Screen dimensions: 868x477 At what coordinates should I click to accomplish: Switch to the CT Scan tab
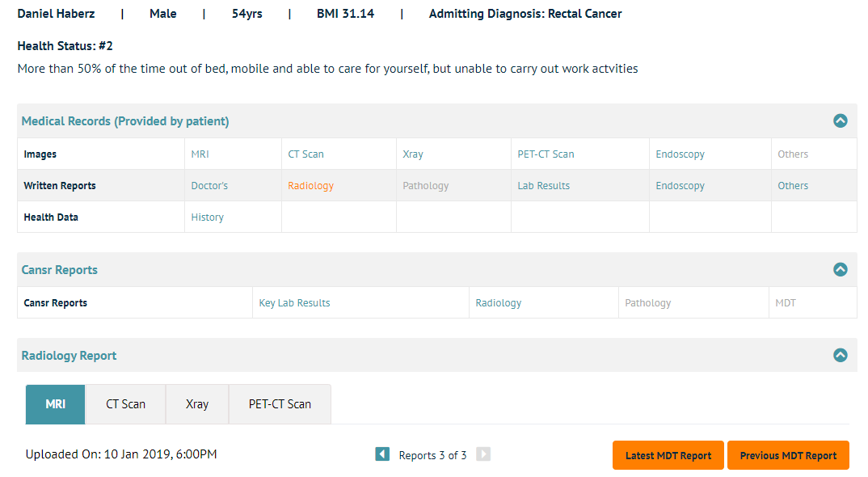click(x=126, y=404)
